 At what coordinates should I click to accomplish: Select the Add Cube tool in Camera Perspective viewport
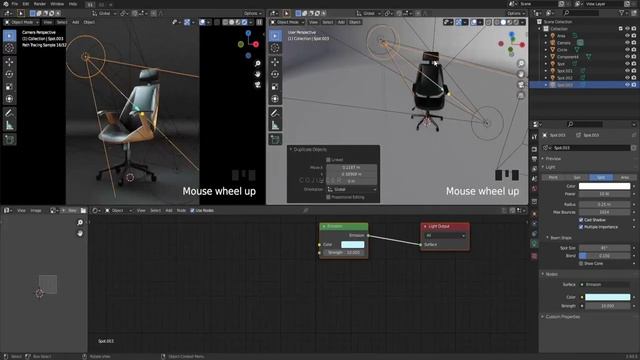[9, 140]
